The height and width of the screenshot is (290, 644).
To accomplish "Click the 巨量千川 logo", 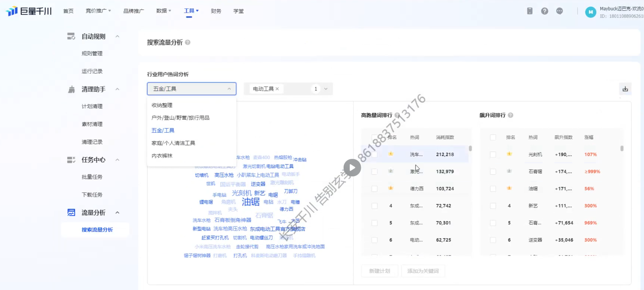I will [x=29, y=11].
